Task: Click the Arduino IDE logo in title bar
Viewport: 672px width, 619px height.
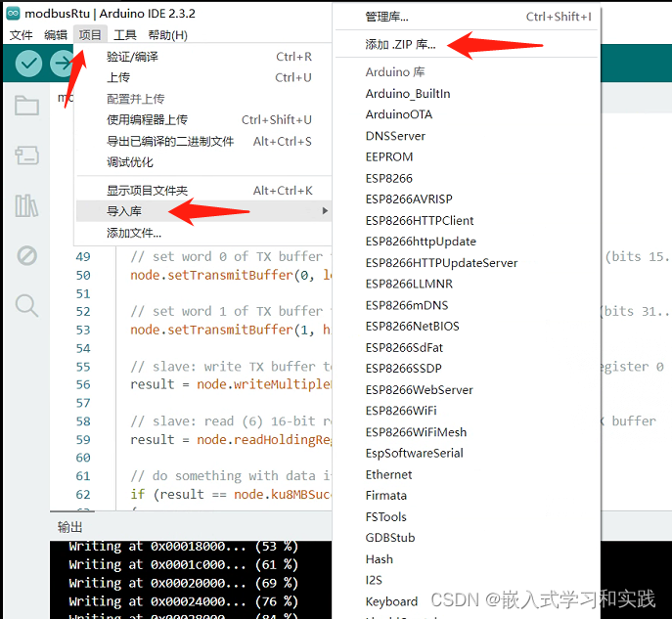Action: click(x=14, y=14)
